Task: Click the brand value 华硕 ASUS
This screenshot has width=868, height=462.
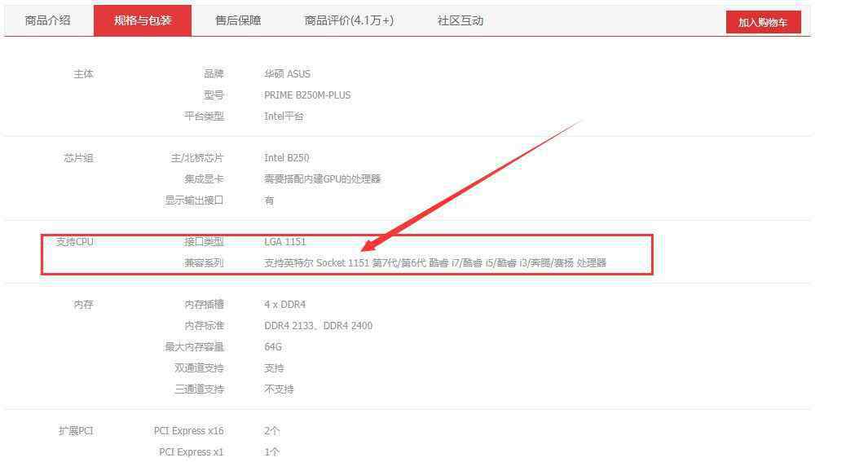Action: (x=288, y=74)
